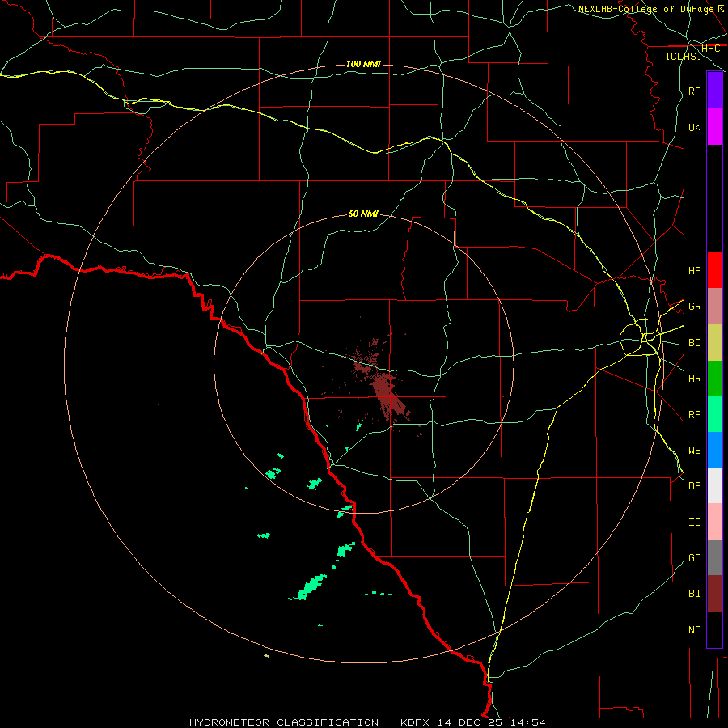Pick the dark green HR legend swatch
The width and height of the screenshot is (728, 728).
point(714,379)
